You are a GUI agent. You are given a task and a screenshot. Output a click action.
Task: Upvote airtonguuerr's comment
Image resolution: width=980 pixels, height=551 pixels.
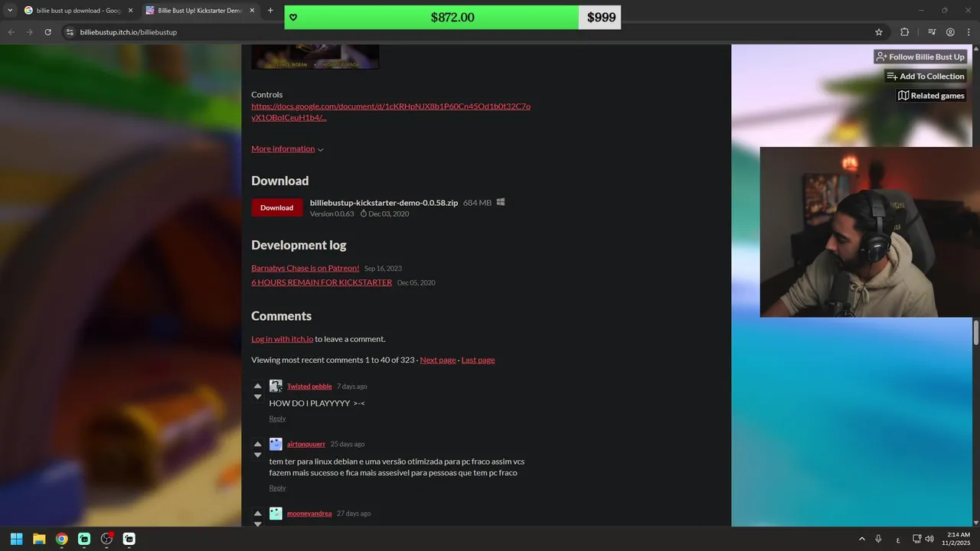coord(257,444)
